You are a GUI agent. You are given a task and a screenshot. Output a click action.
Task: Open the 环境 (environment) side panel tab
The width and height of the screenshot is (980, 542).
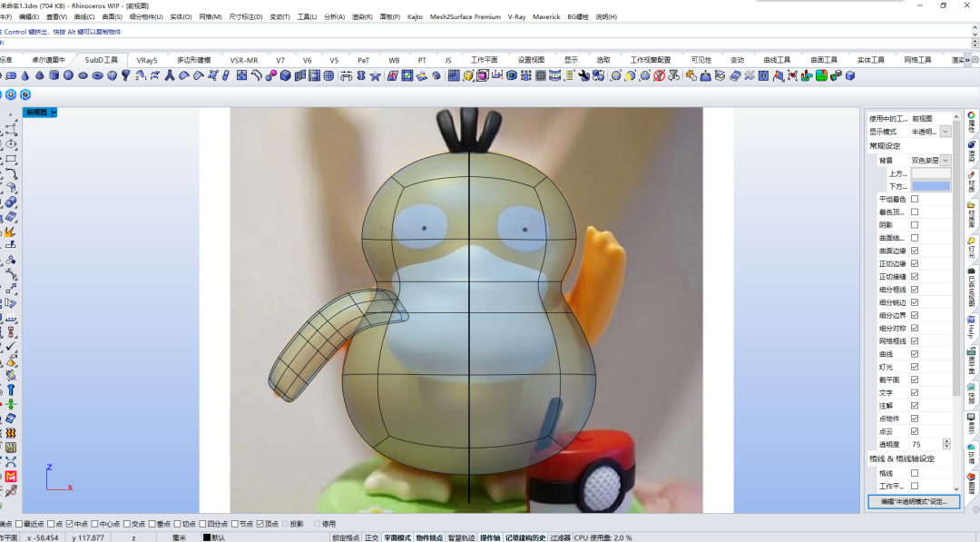click(x=971, y=454)
